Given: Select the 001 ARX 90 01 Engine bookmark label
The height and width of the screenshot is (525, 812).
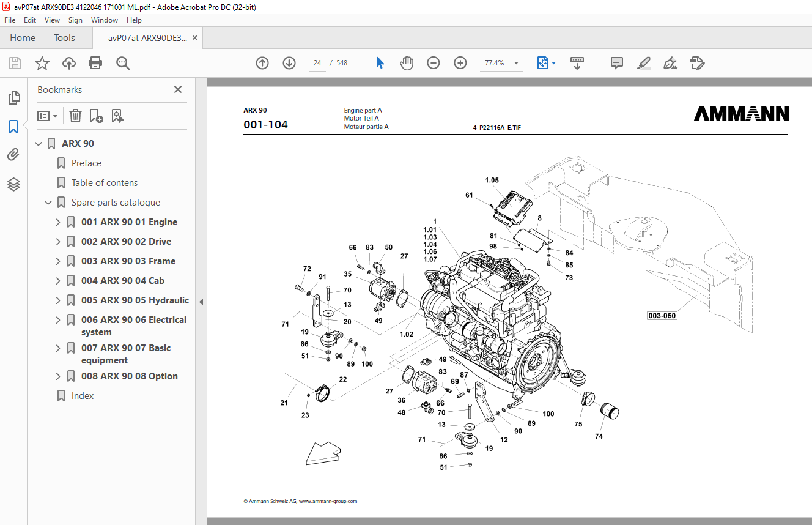Looking at the screenshot, I should coord(129,222).
